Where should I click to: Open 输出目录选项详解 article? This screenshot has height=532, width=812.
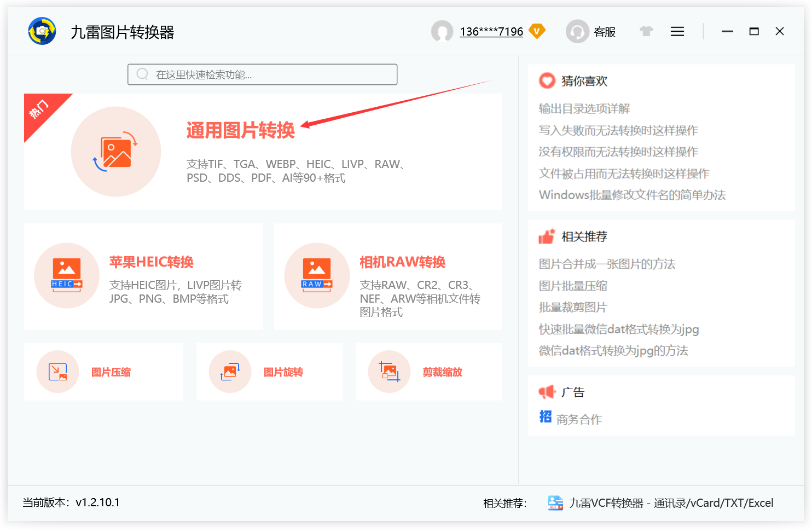pos(584,108)
